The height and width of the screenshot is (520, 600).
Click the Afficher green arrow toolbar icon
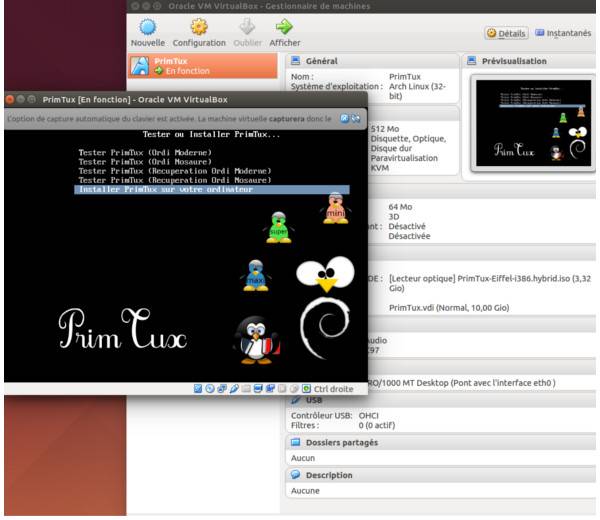pyautogui.click(x=284, y=27)
